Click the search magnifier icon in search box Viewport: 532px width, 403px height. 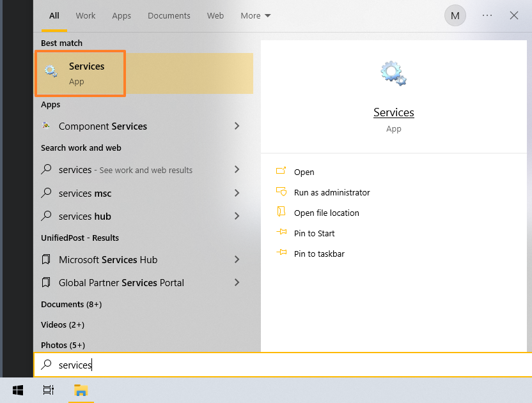tap(46, 365)
